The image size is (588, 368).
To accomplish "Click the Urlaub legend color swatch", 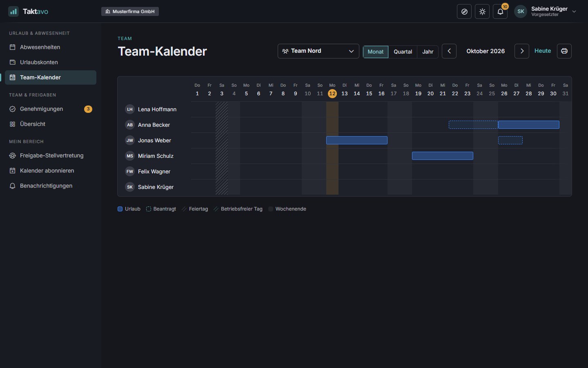I will click(x=120, y=209).
